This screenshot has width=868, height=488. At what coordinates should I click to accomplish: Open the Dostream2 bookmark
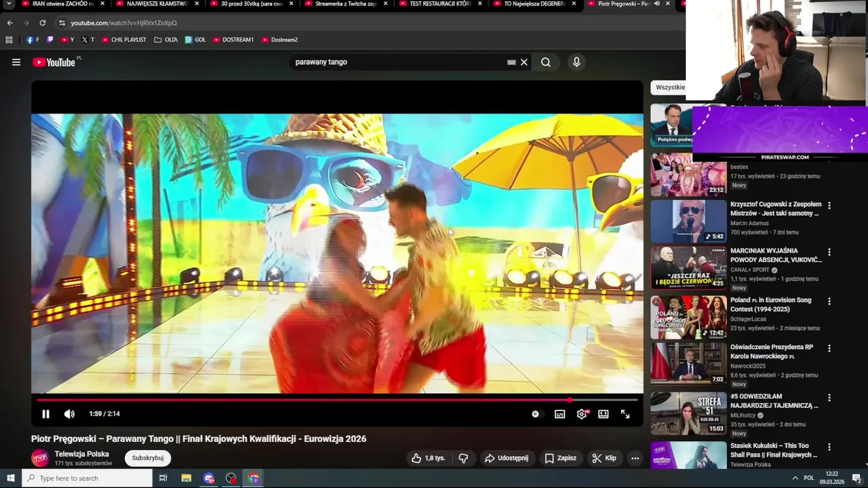coord(279,40)
